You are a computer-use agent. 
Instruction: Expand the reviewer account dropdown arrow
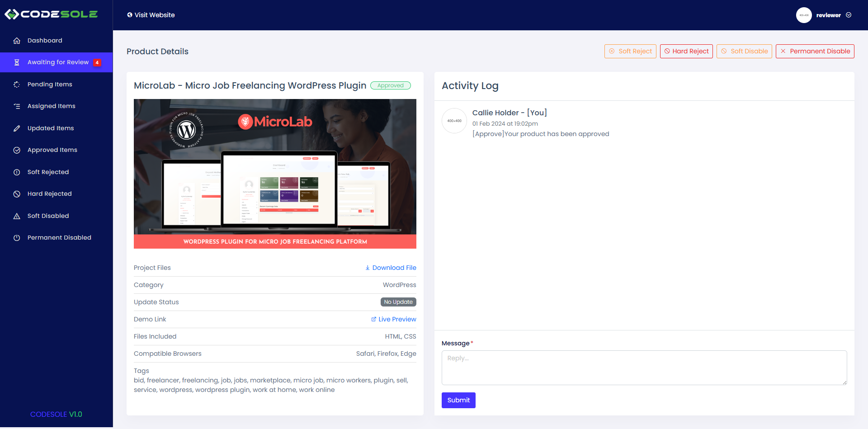[x=849, y=15]
